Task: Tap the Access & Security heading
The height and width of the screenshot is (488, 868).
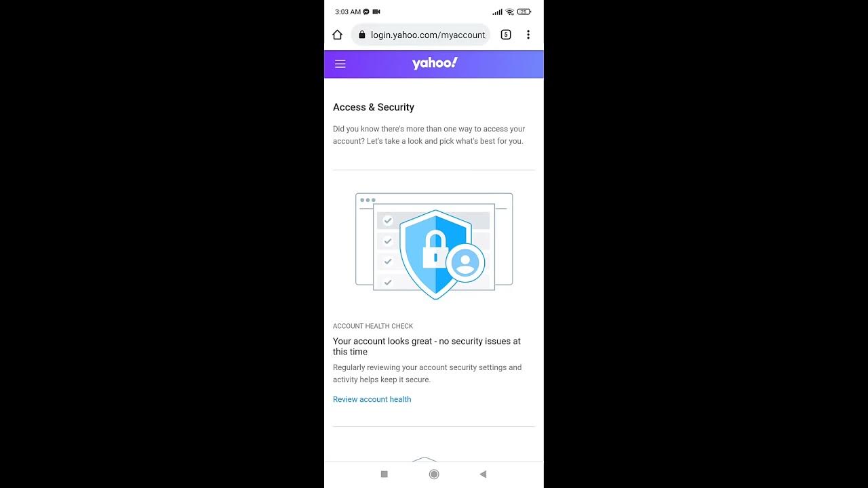Action: pyautogui.click(x=374, y=107)
